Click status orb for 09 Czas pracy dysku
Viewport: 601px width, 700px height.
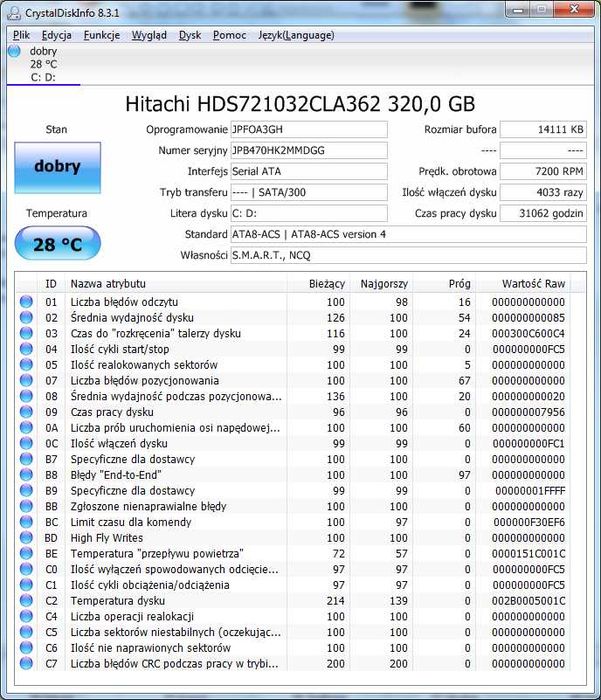26,412
